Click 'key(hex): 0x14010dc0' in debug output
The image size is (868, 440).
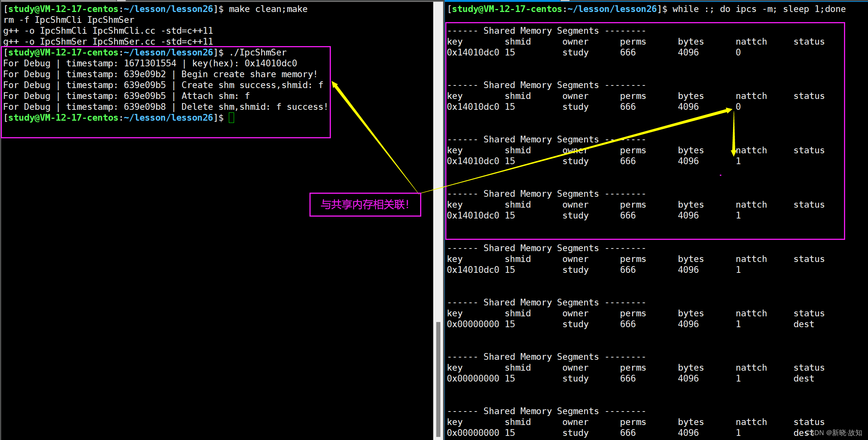(244, 63)
